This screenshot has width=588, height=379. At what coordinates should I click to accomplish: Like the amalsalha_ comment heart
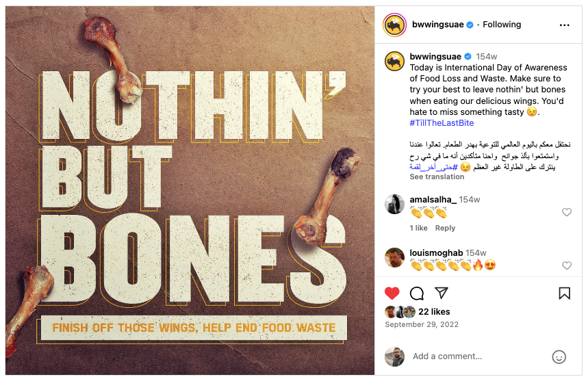(567, 212)
